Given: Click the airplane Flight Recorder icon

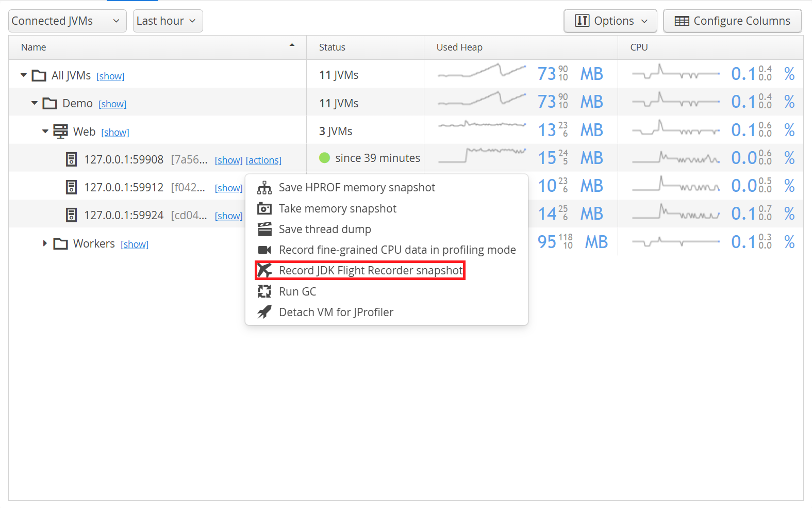Looking at the screenshot, I should (x=264, y=270).
